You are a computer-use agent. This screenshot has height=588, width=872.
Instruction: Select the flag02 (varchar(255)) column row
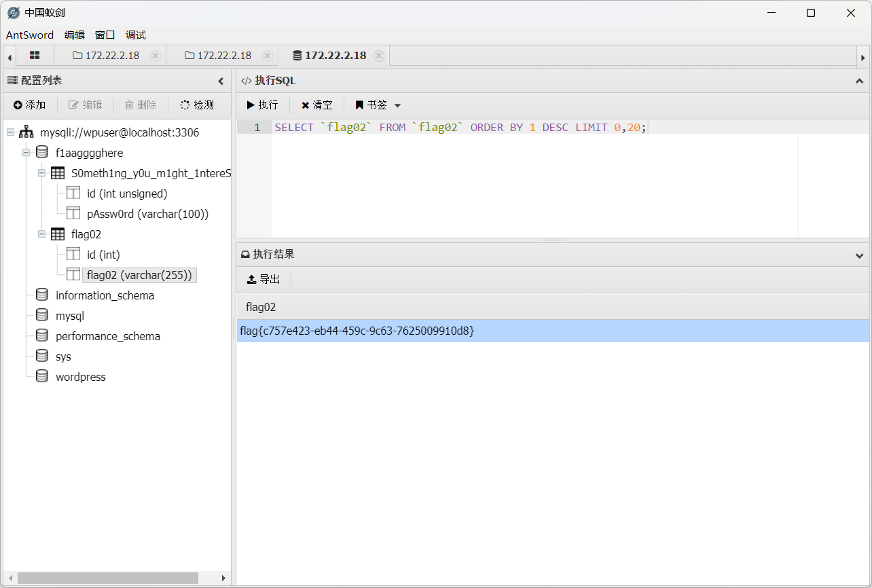[x=139, y=275]
